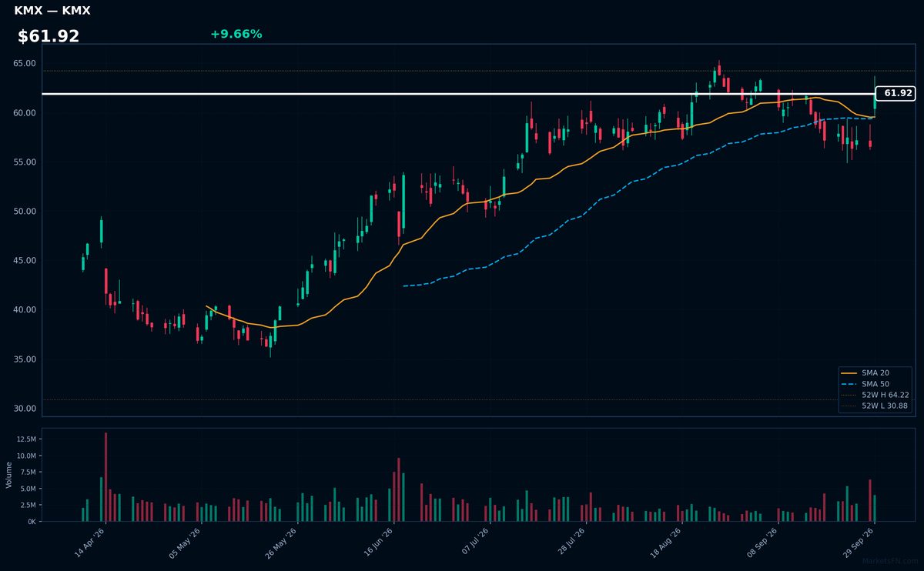Click the 35.00 price axis label

click(25, 359)
